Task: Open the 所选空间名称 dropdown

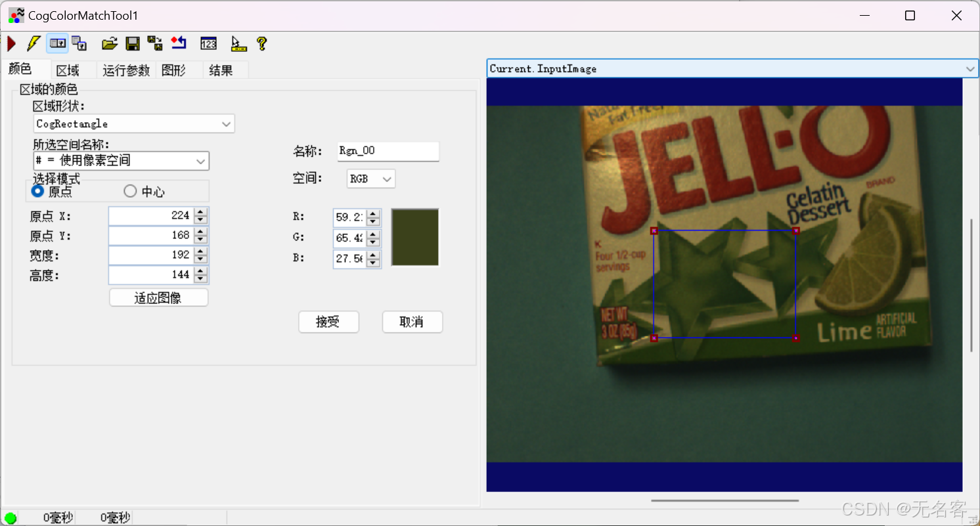Action: (x=121, y=160)
